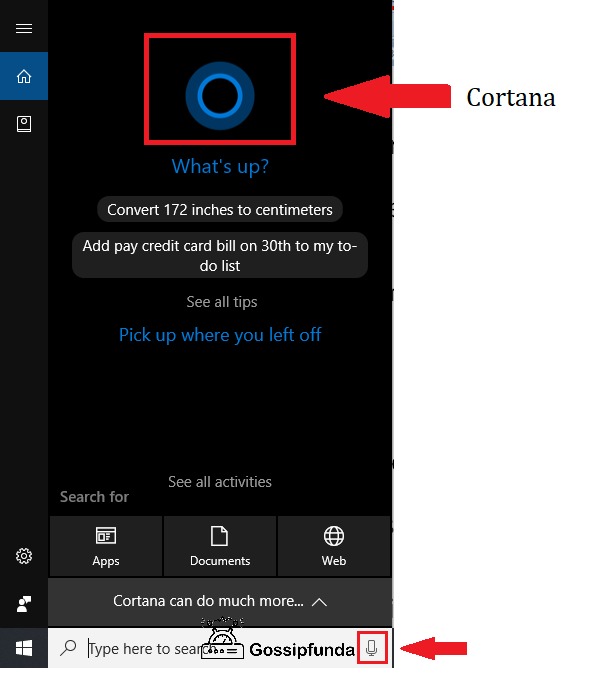This screenshot has width=596, height=693.
Task: Click the Windows Start button
Action: (x=24, y=648)
